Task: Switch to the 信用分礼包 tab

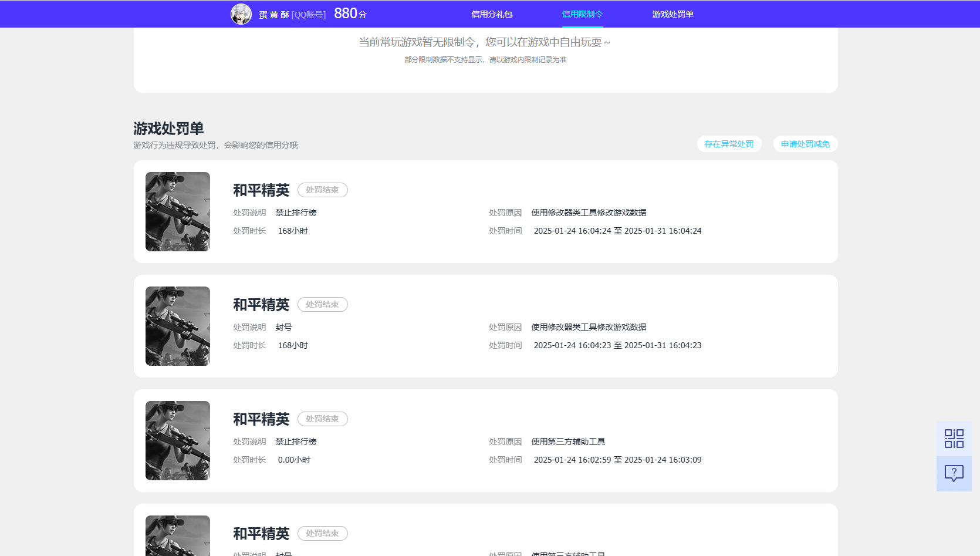Action: point(492,14)
